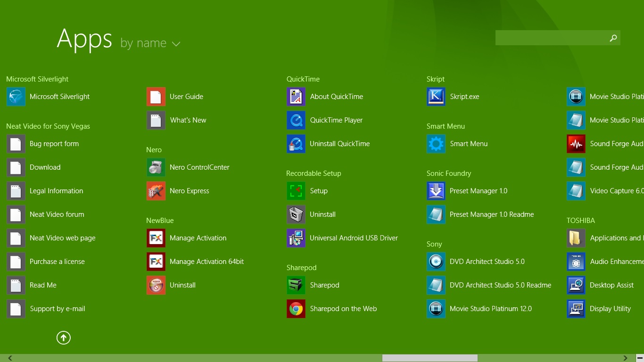Viewport: 644px width, 362px height.
Task: Open Manage Activation 64bit icon
Action: (156, 262)
